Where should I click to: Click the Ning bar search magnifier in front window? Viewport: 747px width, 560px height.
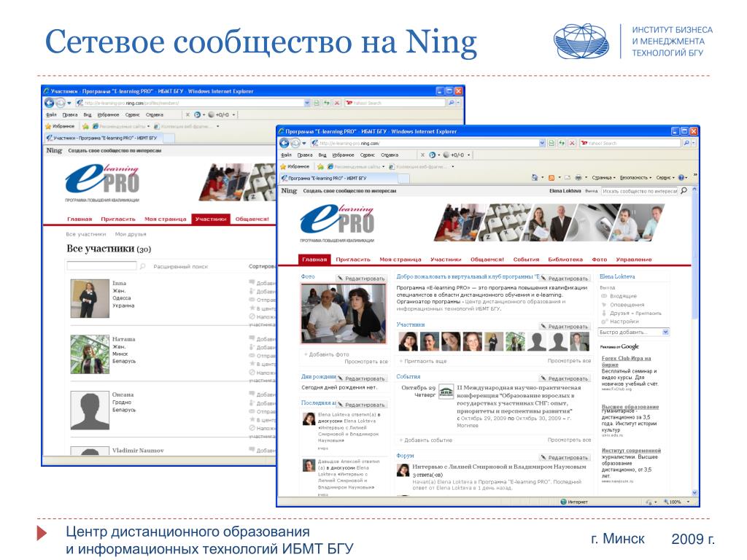click(684, 190)
